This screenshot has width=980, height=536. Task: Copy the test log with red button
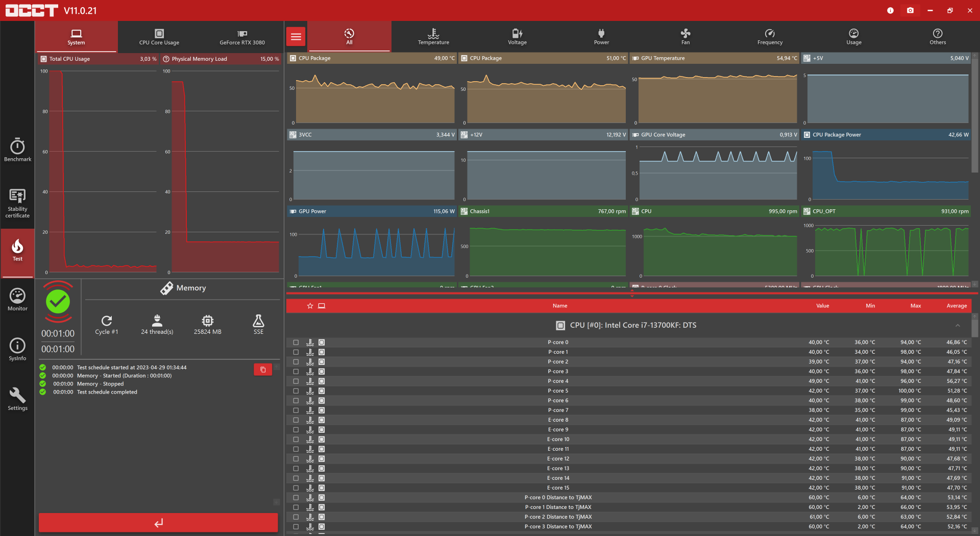click(x=263, y=370)
